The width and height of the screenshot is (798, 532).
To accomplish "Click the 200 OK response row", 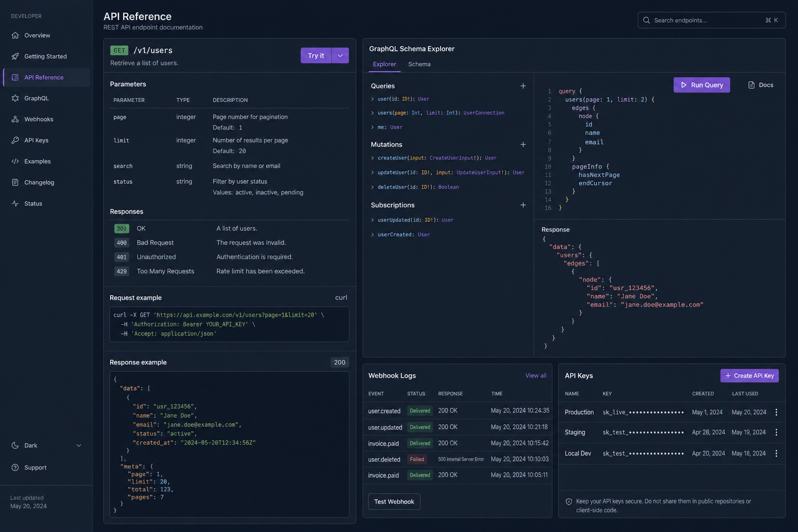I will 229,229.
